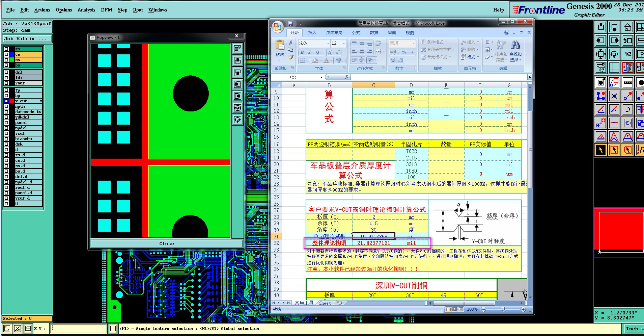The image size is (644, 336).
Task: Open the 格式 cell format dropdown
Action: [470, 57]
